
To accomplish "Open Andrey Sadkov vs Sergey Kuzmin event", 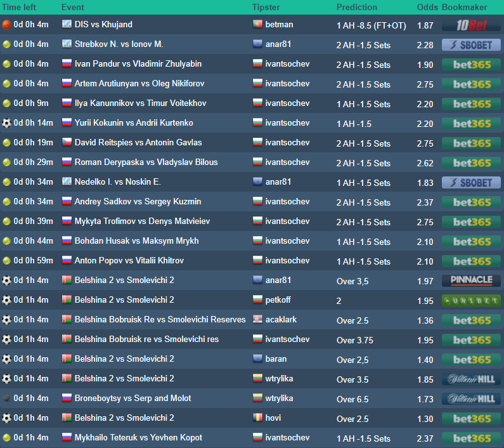I will coord(138,201).
